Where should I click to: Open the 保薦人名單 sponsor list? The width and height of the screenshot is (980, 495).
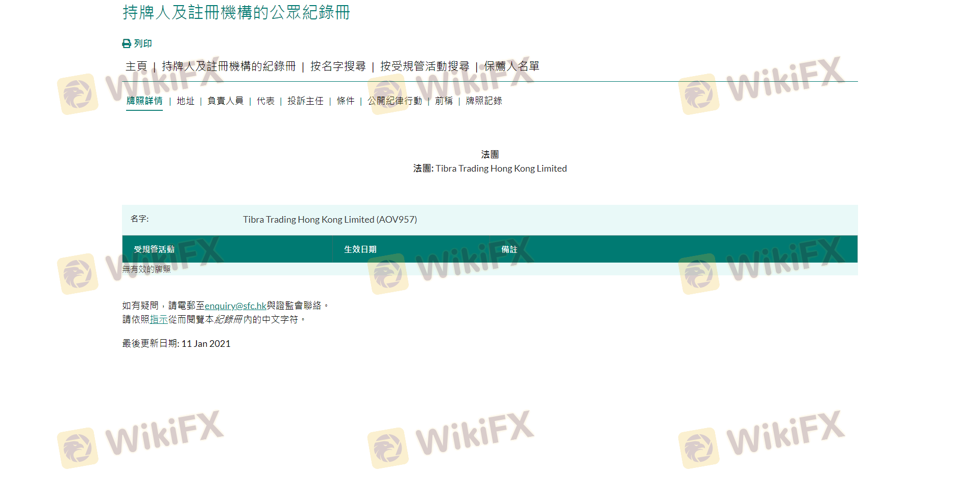[x=511, y=66]
